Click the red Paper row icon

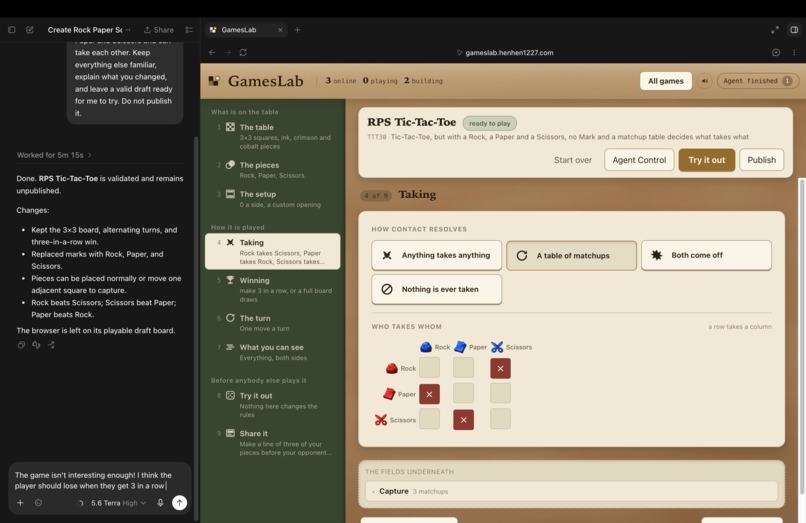389,394
